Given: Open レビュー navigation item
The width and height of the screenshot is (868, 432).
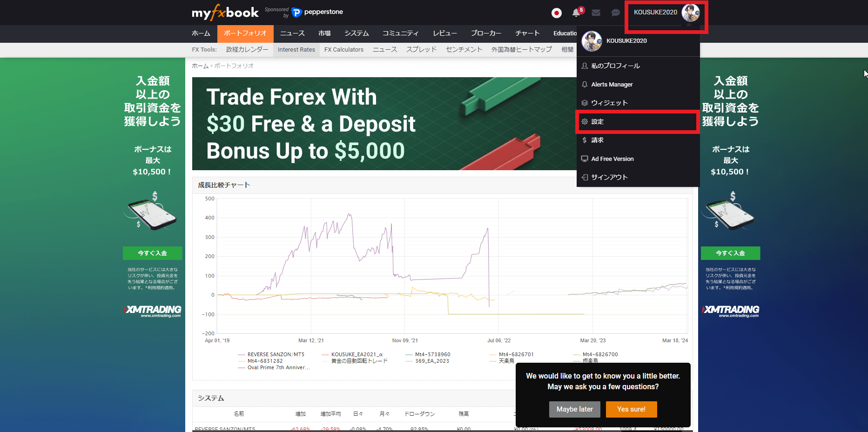Looking at the screenshot, I should [445, 33].
